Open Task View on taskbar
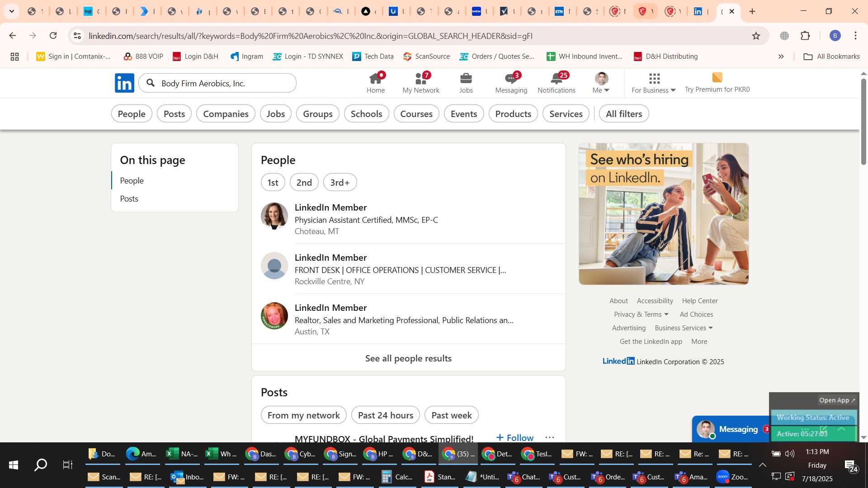The width and height of the screenshot is (868, 488). tap(68, 465)
